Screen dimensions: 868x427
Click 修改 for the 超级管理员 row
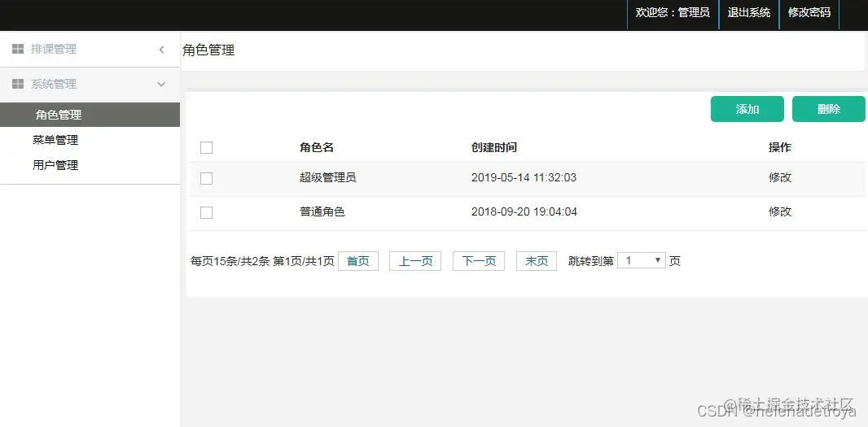pos(780,177)
